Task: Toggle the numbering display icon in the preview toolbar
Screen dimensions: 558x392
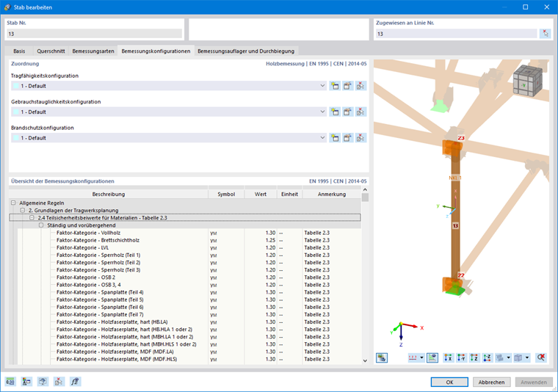Action: point(413,357)
